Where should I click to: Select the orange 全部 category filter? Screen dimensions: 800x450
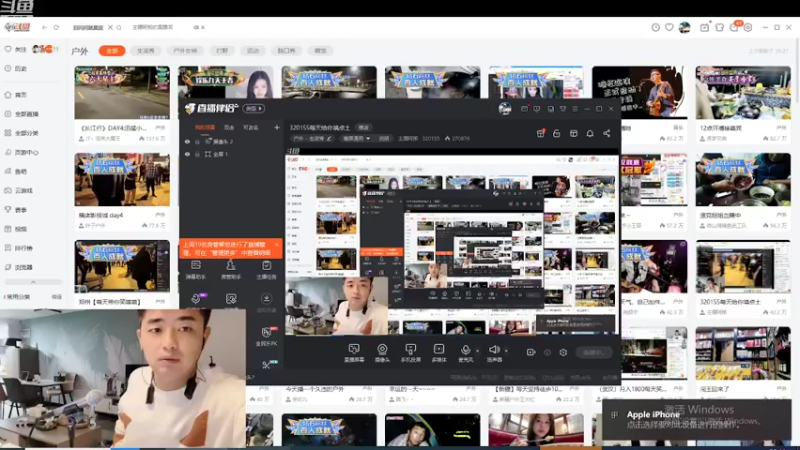click(112, 51)
